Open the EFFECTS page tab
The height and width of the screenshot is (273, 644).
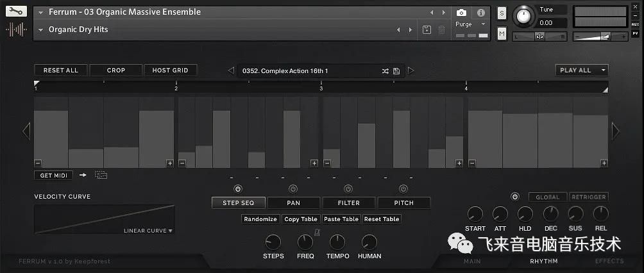[x=609, y=261]
